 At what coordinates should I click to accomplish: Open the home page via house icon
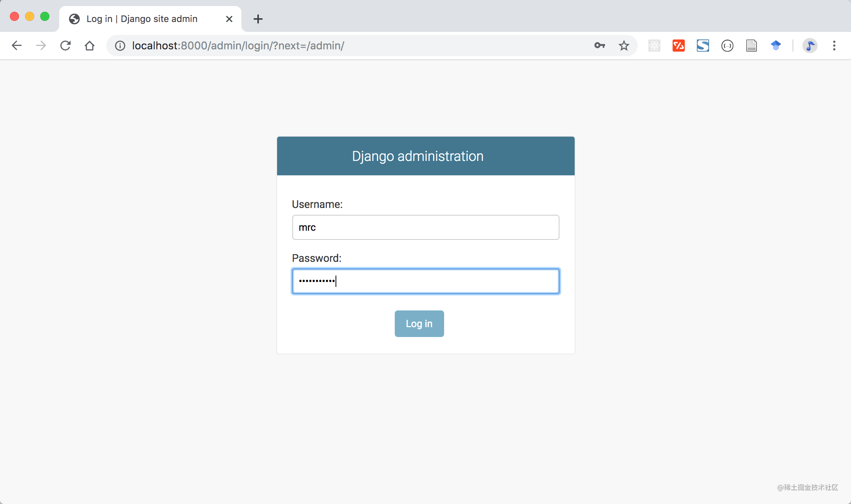(90, 46)
